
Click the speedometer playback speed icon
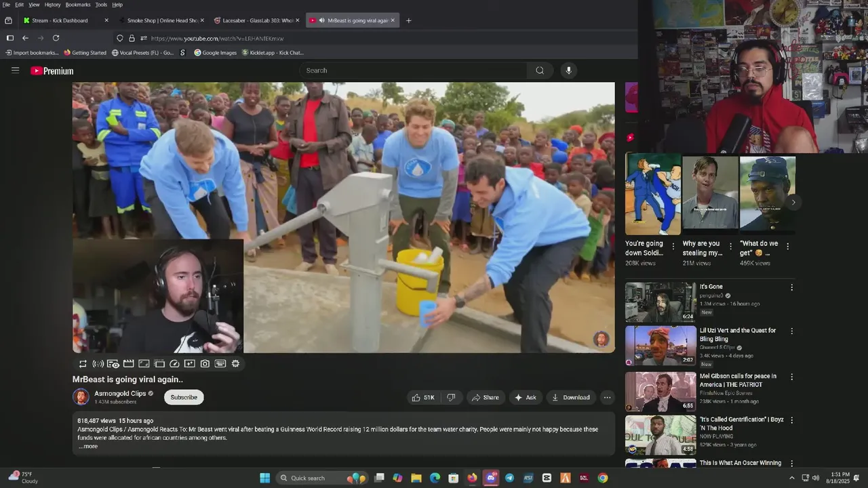coord(174,364)
